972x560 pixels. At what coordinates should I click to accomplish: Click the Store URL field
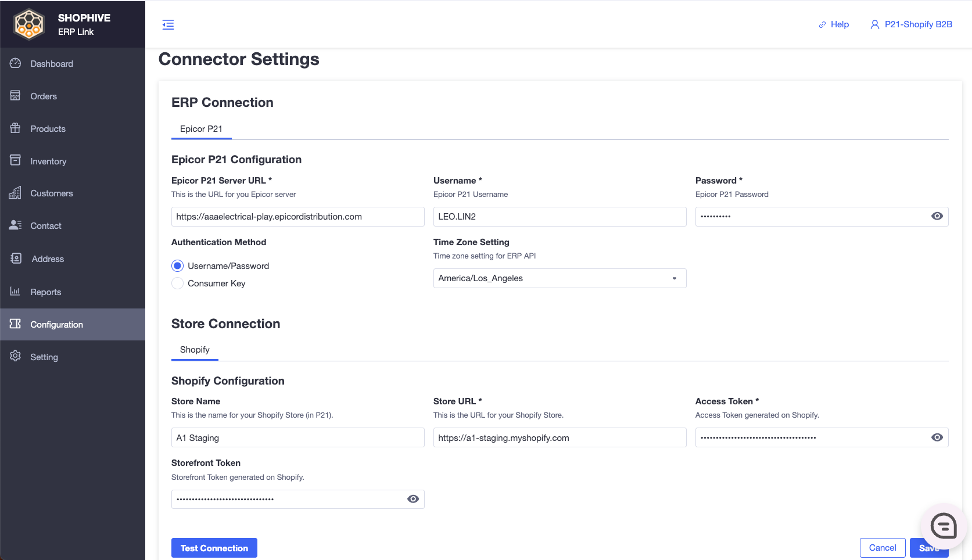click(x=559, y=438)
